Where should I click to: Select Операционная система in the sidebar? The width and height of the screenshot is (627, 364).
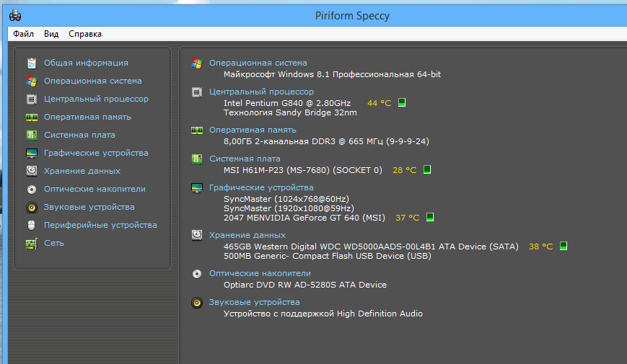pos(93,81)
